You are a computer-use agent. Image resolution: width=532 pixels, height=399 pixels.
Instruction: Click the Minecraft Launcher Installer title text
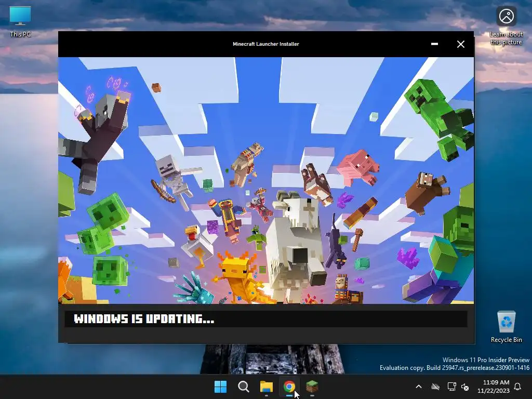click(265, 44)
